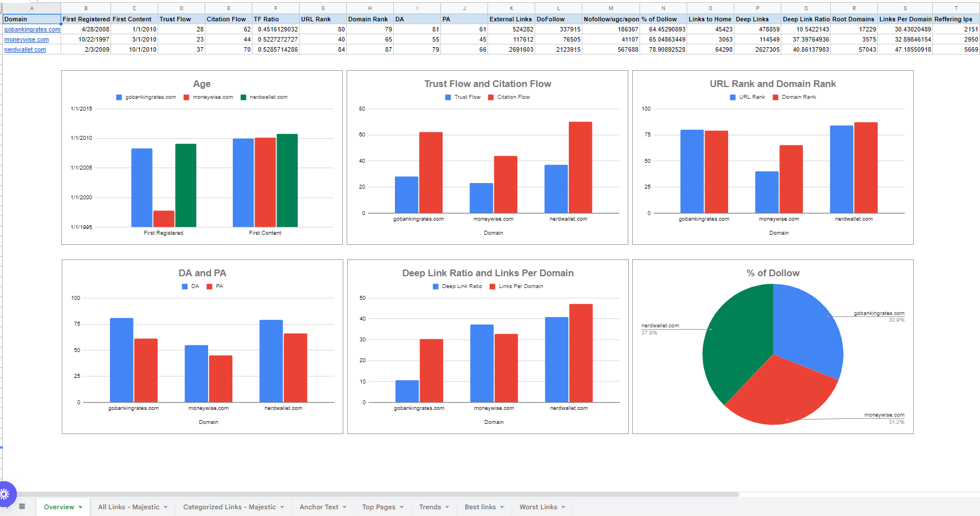980x516 pixels.
Task: Add a new sheet with the plus icon
Action: tap(7, 506)
